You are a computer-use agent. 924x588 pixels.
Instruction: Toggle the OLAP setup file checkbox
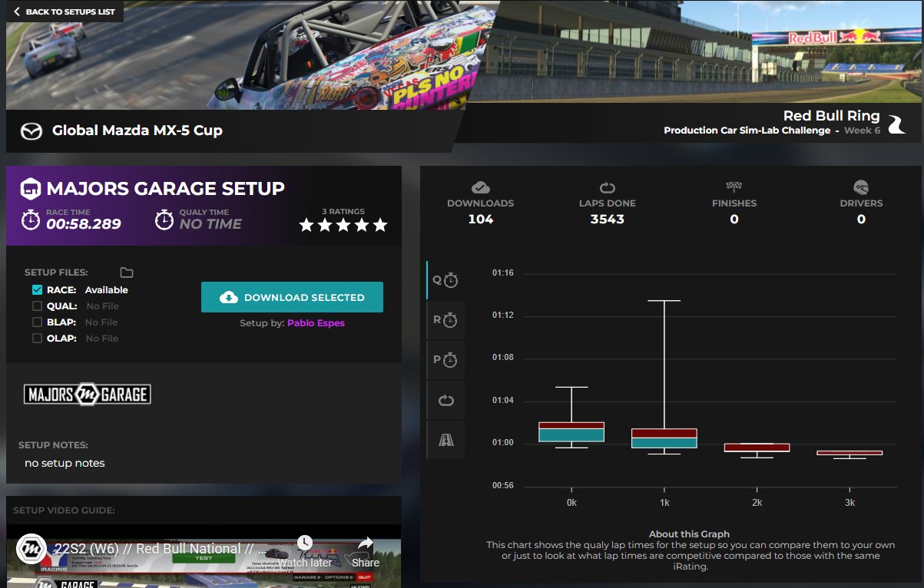(x=37, y=339)
